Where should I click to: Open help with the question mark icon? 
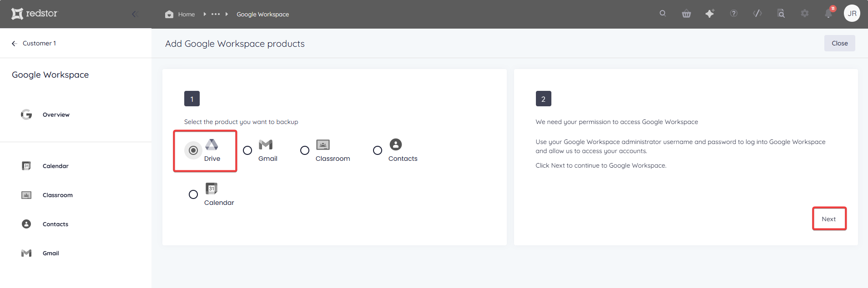pyautogui.click(x=734, y=14)
